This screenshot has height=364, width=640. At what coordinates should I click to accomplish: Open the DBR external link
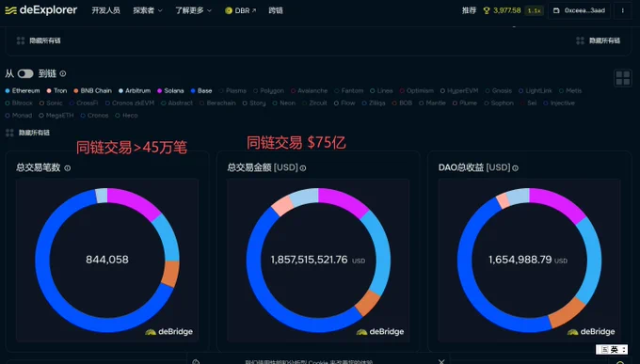[x=241, y=10]
